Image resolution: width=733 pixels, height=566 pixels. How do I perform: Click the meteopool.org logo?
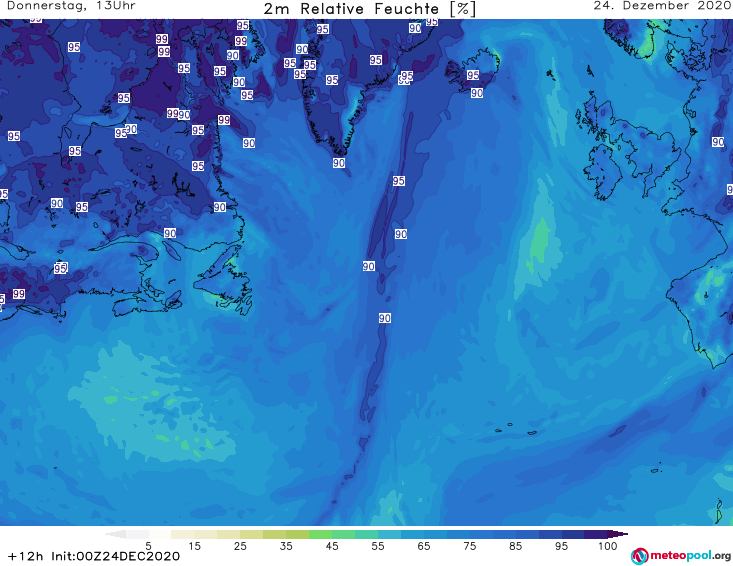[x=681, y=556]
